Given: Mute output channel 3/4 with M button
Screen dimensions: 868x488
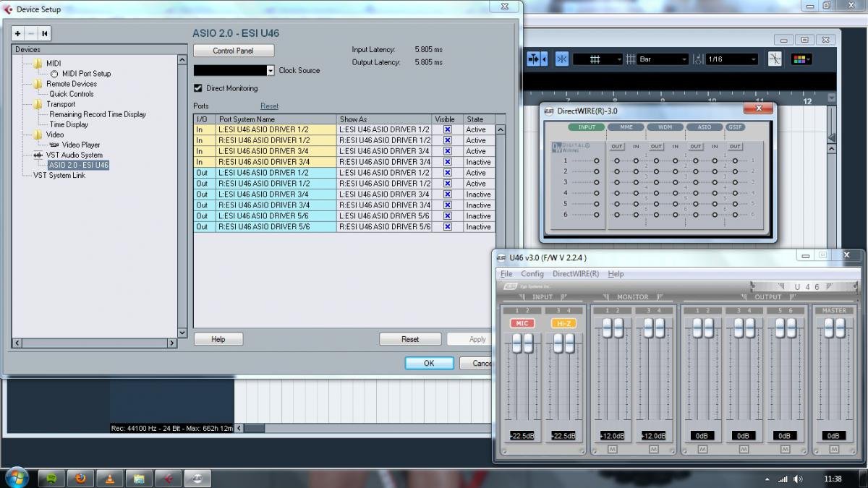Looking at the screenshot, I should tap(743, 449).
